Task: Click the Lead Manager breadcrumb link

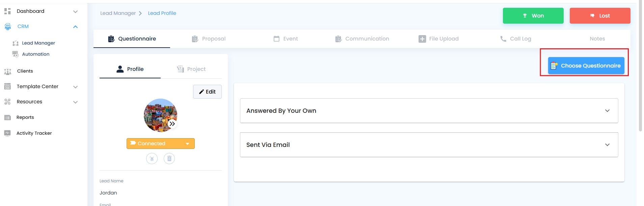Action: coord(118,13)
